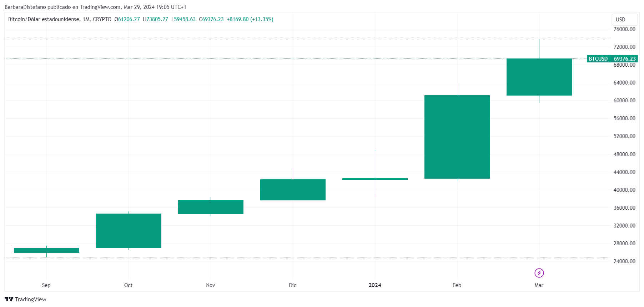Select the January 2024 candle
This screenshot has height=307, width=644.
point(375,179)
